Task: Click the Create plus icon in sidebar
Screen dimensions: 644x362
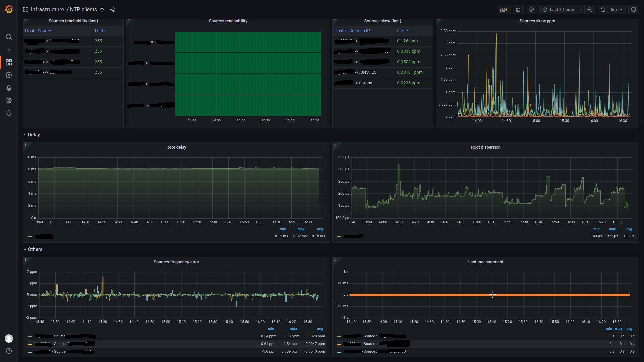Action: pyautogui.click(x=9, y=50)
